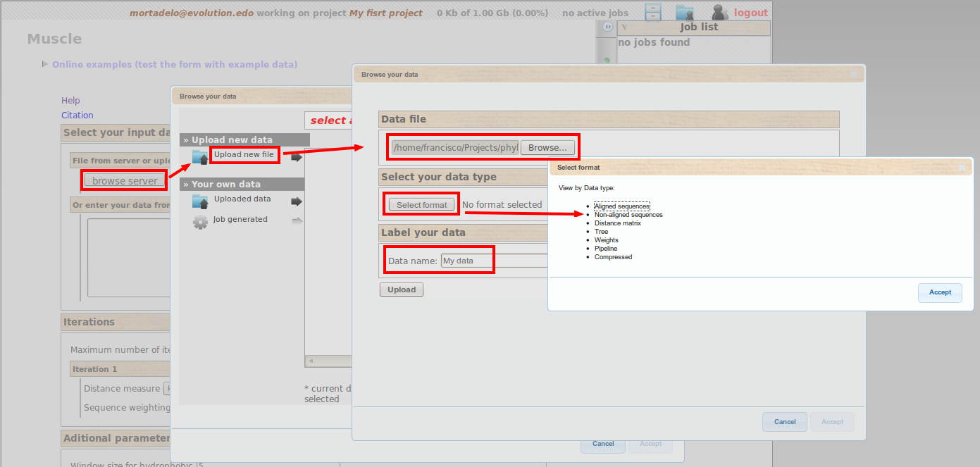Click the Select format button
The height and width of the screenshot is (467, 980).
click(421, 205)
